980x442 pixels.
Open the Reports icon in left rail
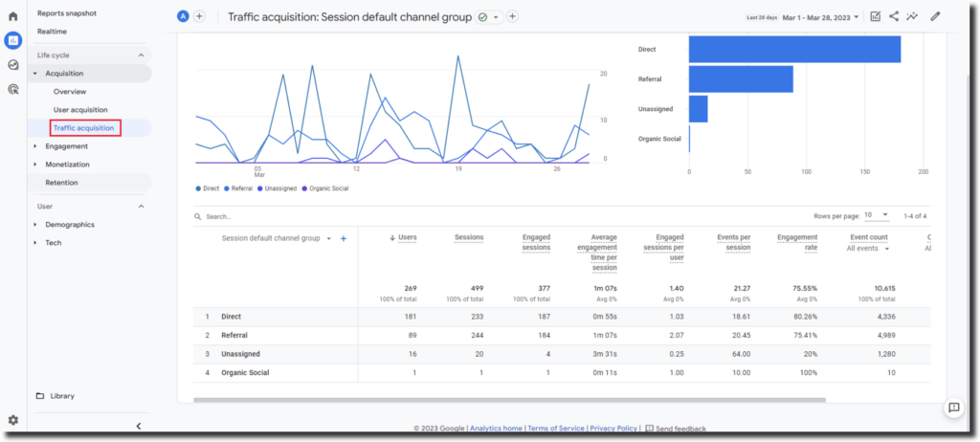click(x=12, y=40)
